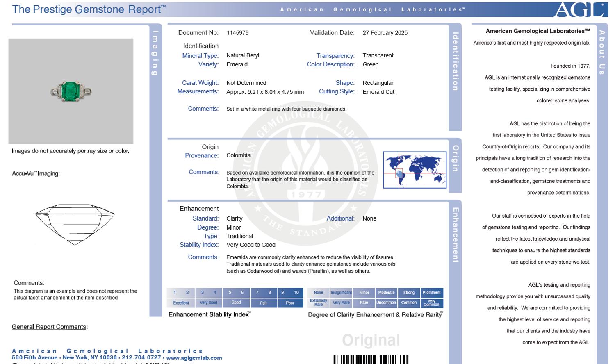The width and height of the screenshot is (615, 364).
Task: Click the Minor value beside Degree
Action: 233,227
